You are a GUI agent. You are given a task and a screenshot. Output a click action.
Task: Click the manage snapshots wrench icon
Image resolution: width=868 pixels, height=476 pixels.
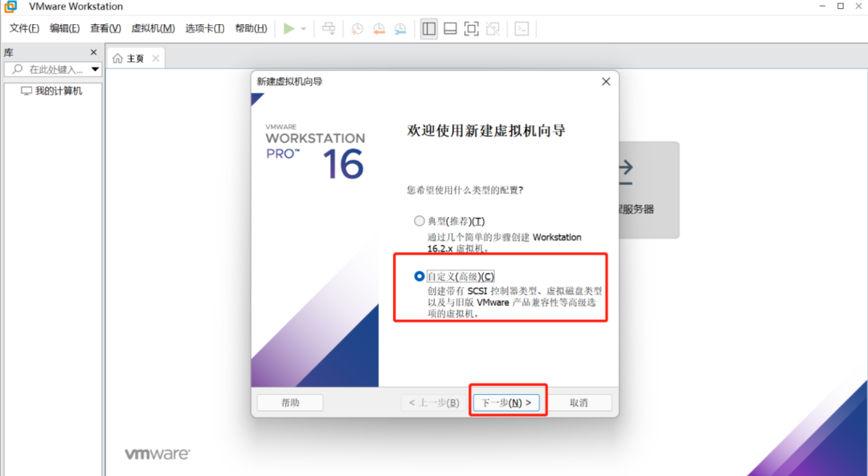point(399,29)
